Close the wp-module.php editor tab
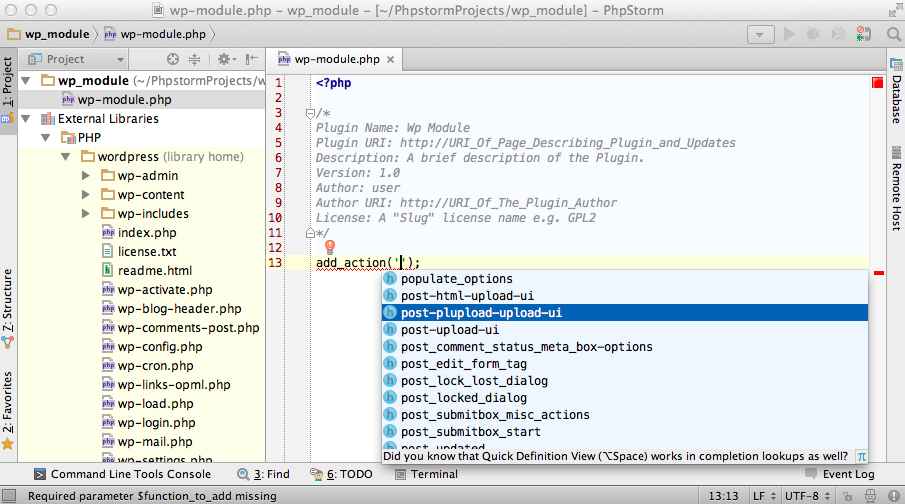Screen dimensions: 905x504 (391, 59)
